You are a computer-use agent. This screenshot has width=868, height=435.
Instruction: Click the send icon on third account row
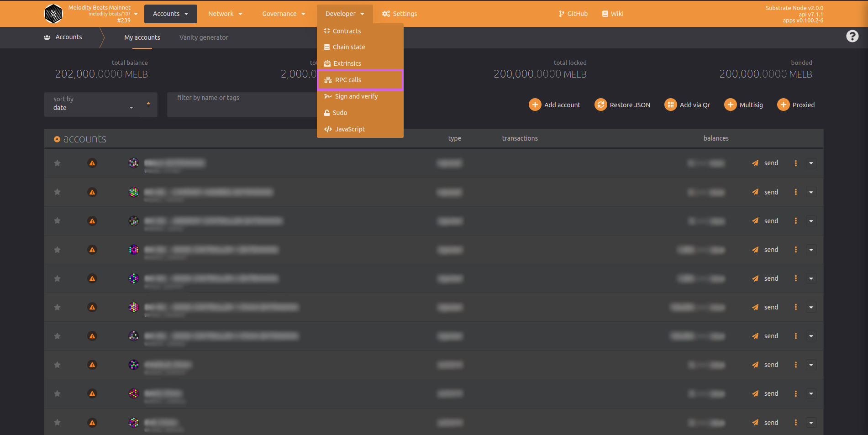[x=755, y=221]
